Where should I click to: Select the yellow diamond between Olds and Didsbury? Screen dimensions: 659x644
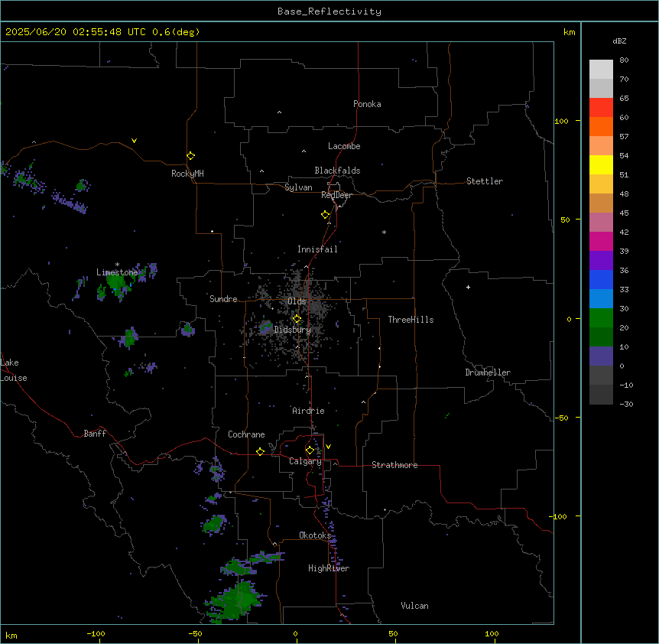[297, 319]
